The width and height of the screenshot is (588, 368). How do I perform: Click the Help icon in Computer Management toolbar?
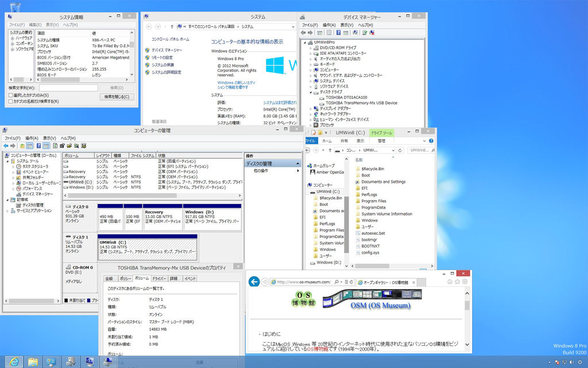coord(38,145)
